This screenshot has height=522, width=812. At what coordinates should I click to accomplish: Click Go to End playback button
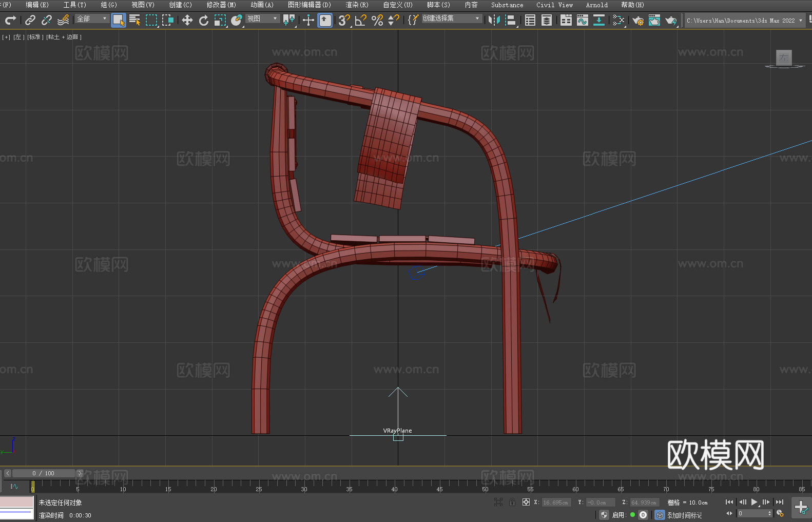780,502
